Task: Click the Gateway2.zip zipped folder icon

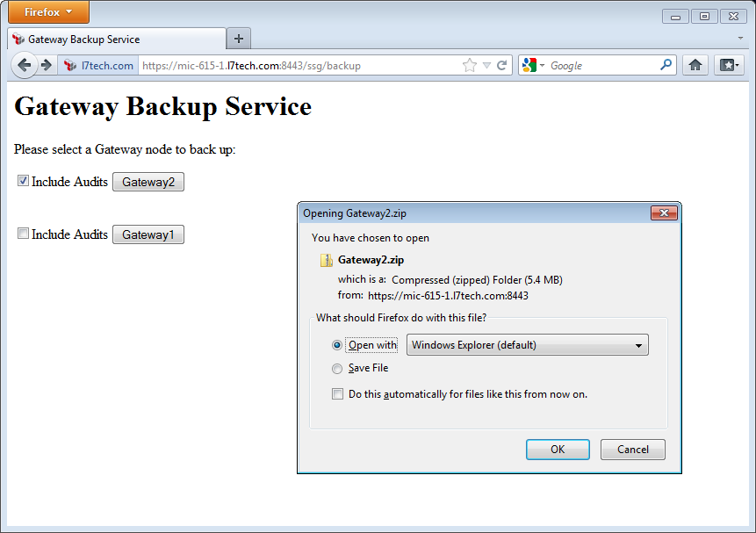Action: pos(327,261)
